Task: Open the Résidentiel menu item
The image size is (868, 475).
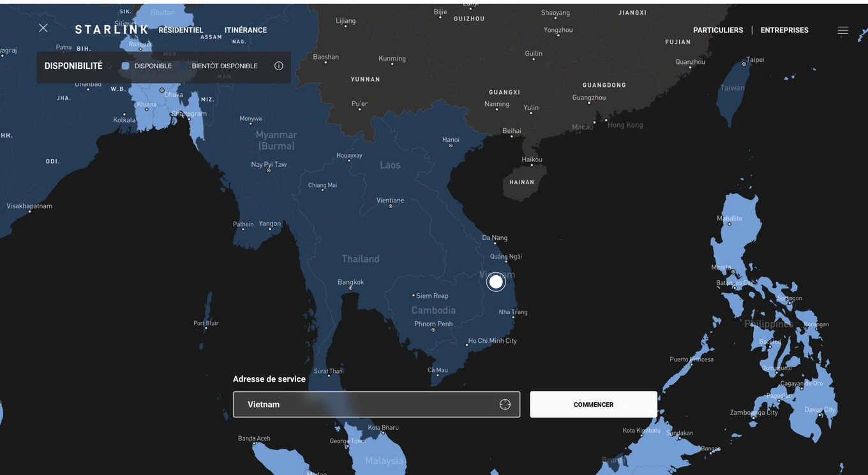Action: (x=181, y=30)
